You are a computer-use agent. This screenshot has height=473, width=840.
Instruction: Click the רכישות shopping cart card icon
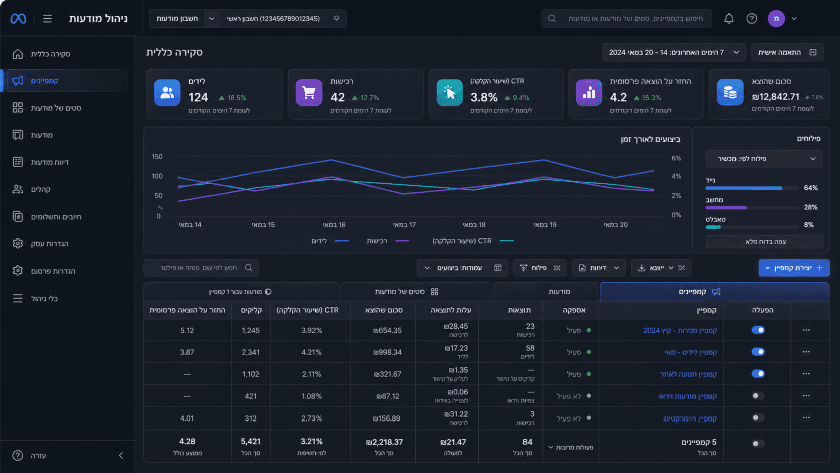point(309,93)
